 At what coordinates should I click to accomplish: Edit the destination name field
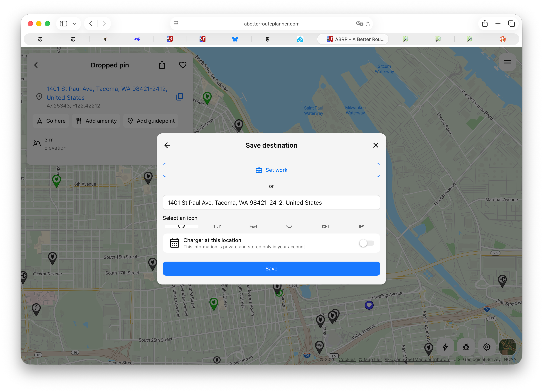click(x=271, y=203)
